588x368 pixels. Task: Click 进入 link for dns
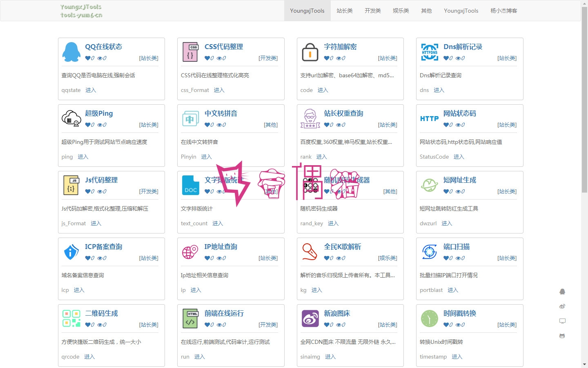point(439,90)
